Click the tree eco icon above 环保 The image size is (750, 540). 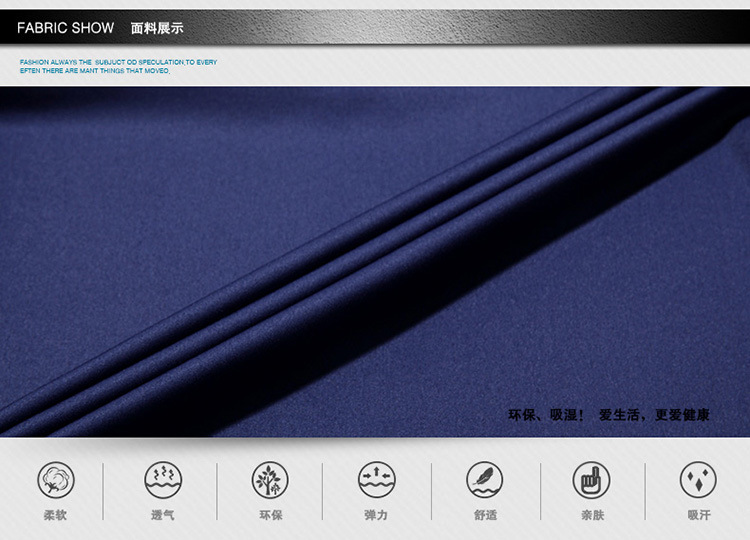(270, 480)
